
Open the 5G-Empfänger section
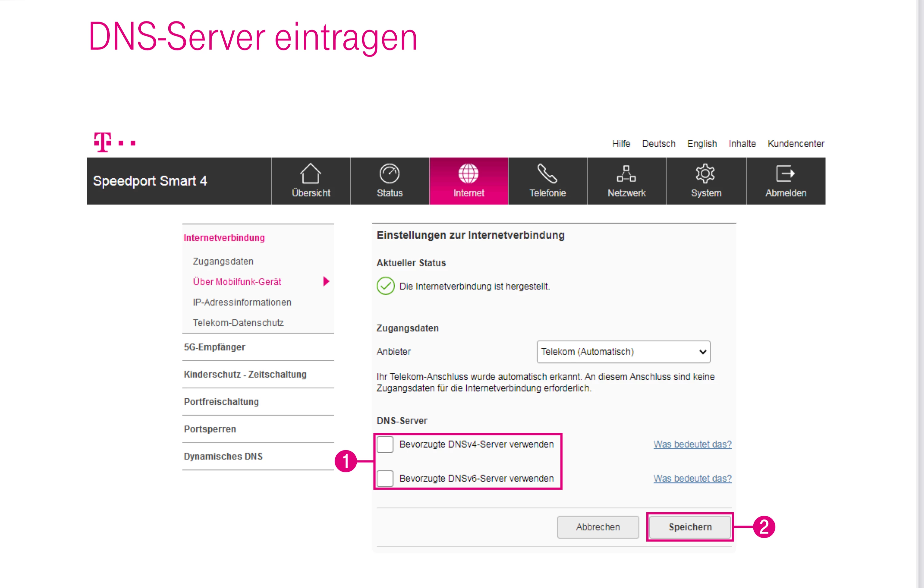click(215, 347)
